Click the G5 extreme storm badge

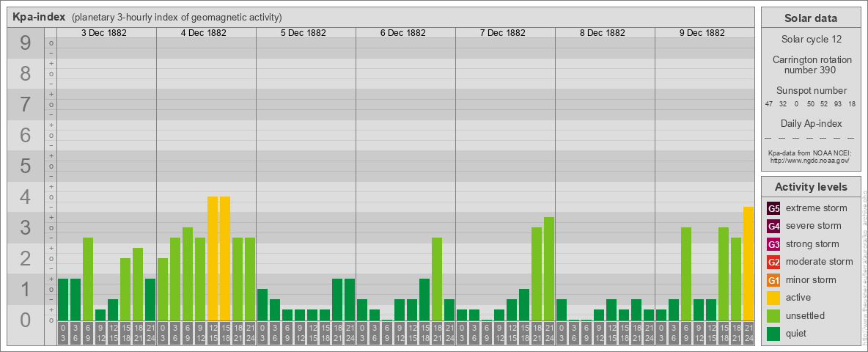point(773,208)
